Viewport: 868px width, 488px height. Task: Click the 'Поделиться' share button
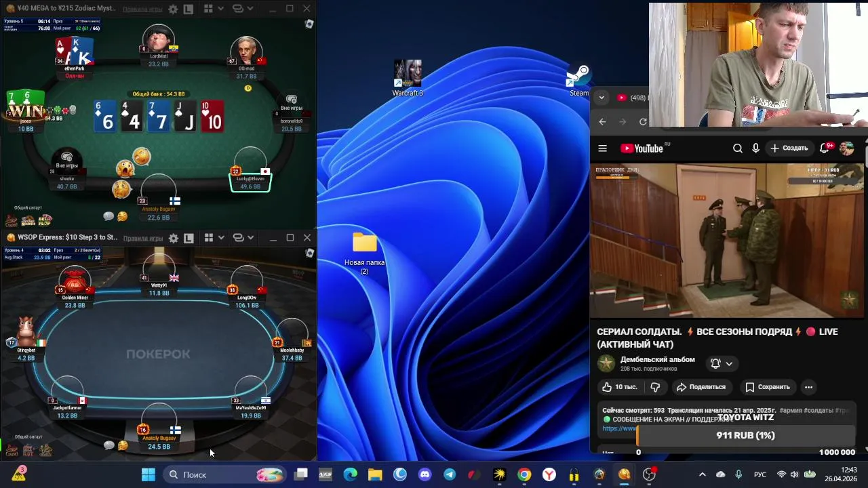pos(701,387)
